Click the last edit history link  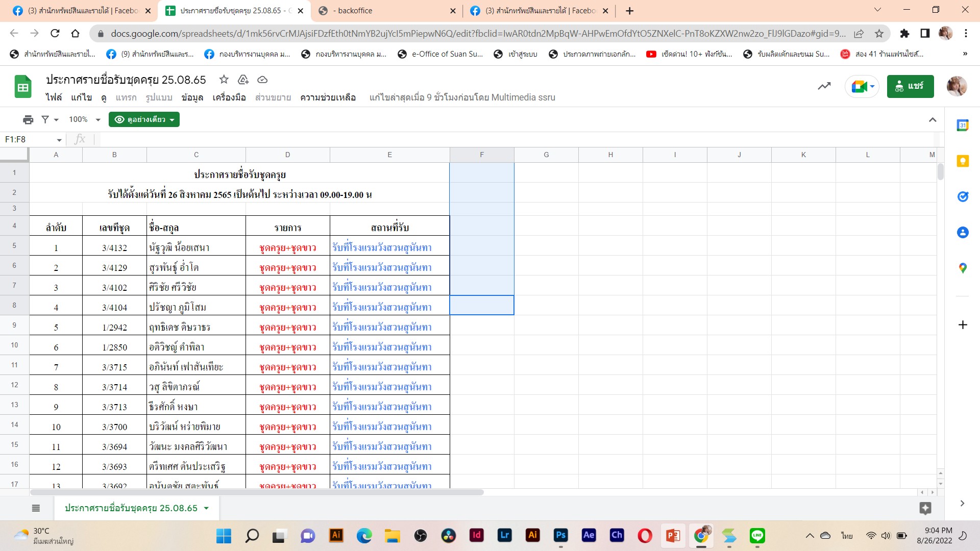(462, 97)
